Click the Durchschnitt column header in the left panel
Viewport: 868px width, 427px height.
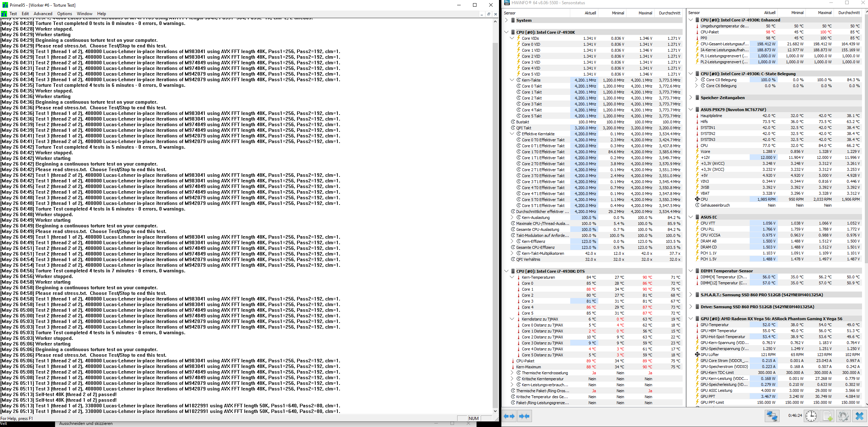point(669,13)
